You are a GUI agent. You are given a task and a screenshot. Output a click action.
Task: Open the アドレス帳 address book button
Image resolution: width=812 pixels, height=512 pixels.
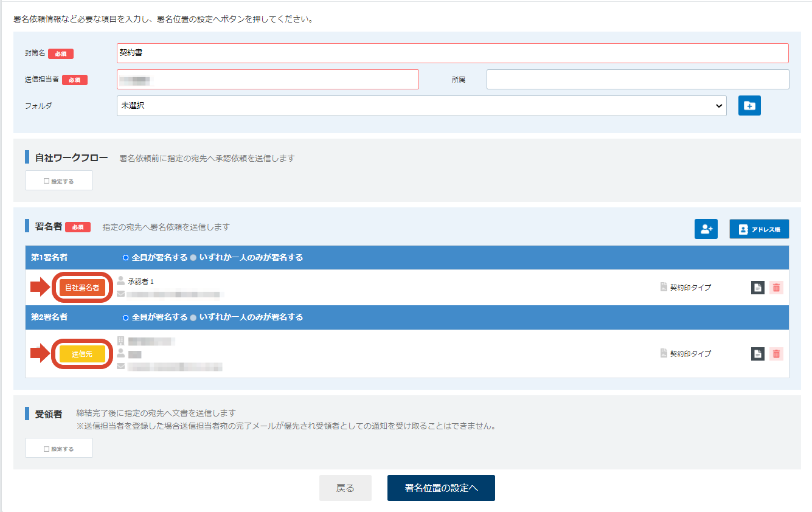click(759, 229)
